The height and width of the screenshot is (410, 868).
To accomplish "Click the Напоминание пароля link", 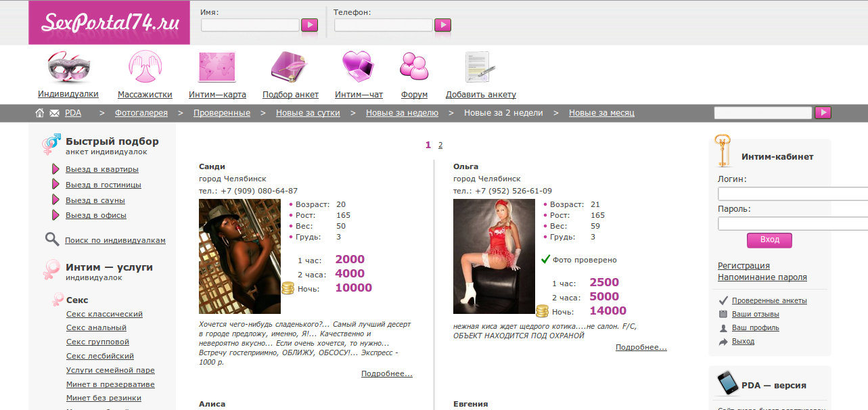I will pos(762,277).
